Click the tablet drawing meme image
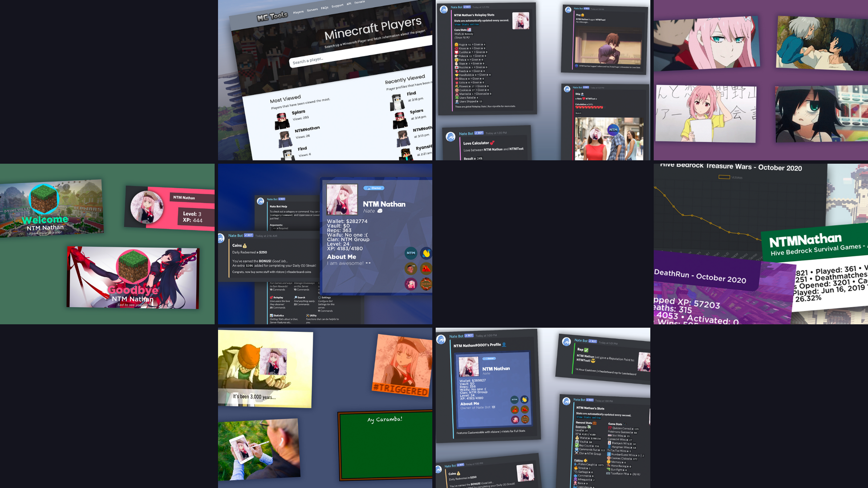This screenshot has height=488, width=868. pyautogui.click(x=259, y=449)
